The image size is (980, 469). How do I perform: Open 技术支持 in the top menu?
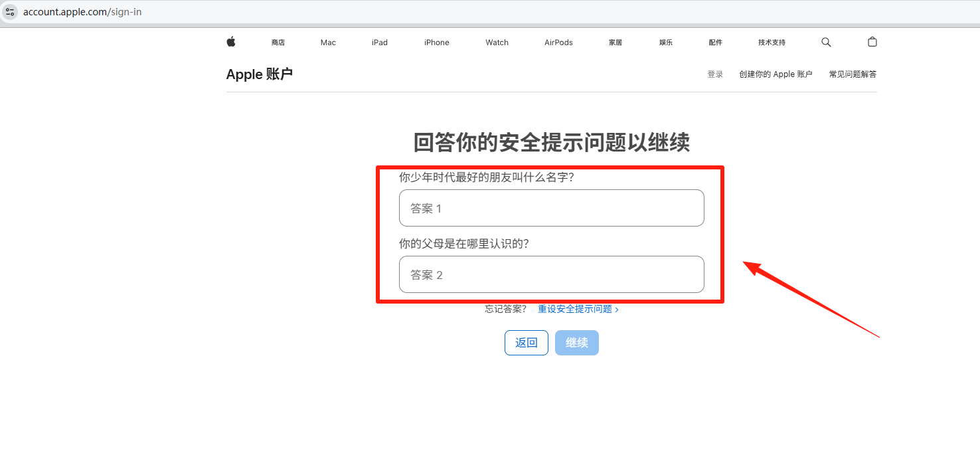[772, 43]
